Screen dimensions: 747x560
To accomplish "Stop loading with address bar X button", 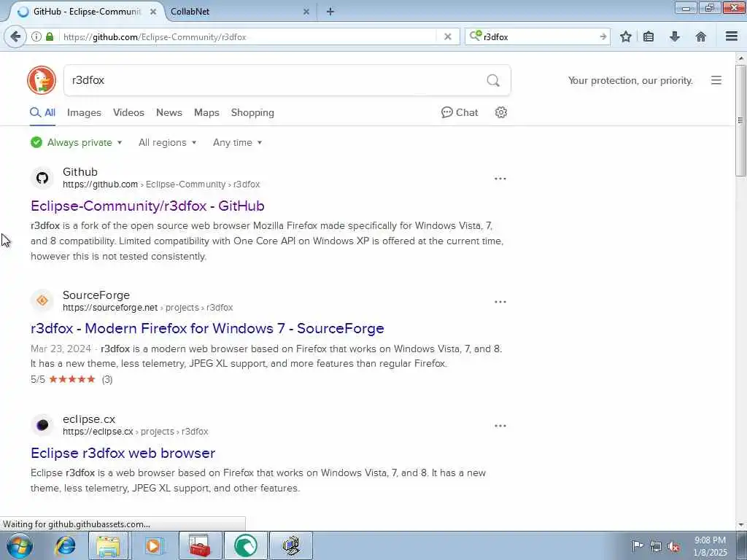I will (x=447, y=36).
